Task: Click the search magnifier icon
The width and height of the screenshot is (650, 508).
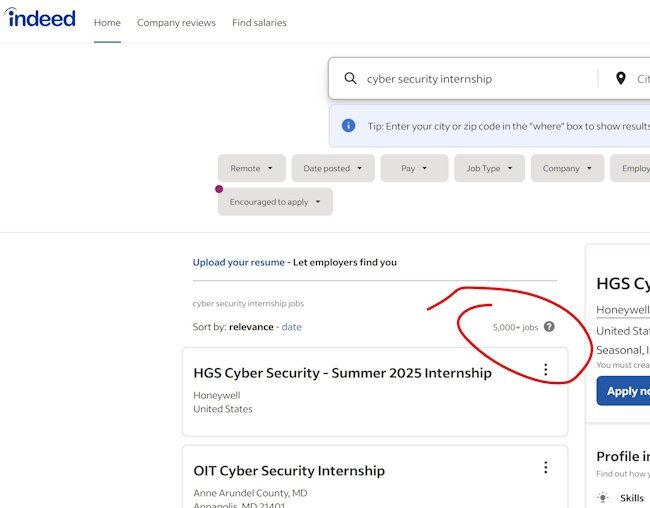Action: pyautogui.click(x=350, y=79)
